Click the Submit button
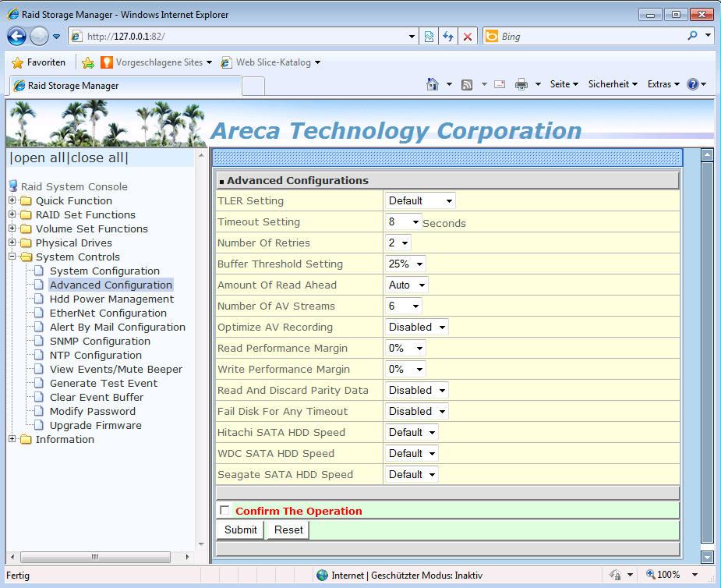The width and height of the screenshot is (721, 588). click(x=240, y=530)
